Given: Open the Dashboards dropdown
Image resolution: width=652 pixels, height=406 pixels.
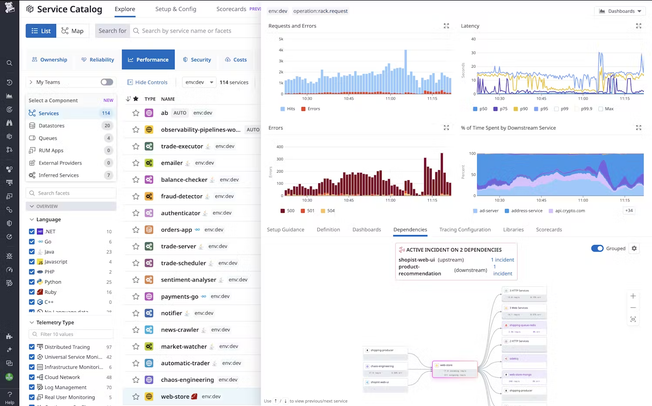Looking at the screenshot, I should (618, 10).
